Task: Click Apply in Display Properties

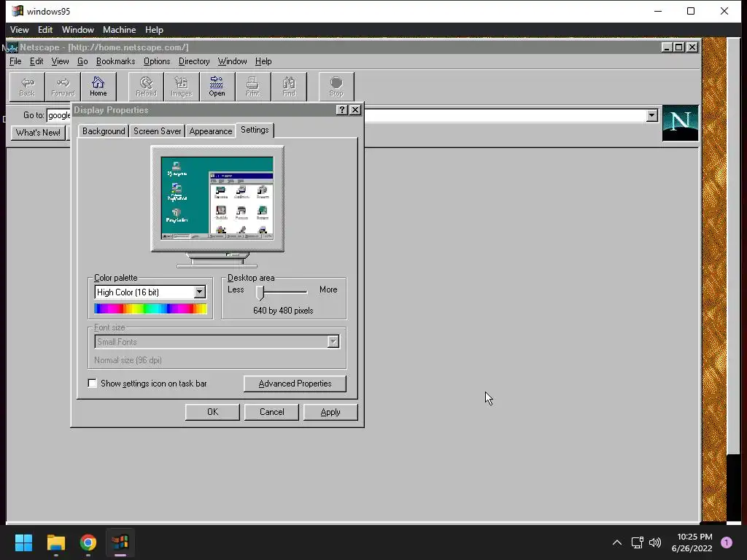Action: click(x=330, y=412)
